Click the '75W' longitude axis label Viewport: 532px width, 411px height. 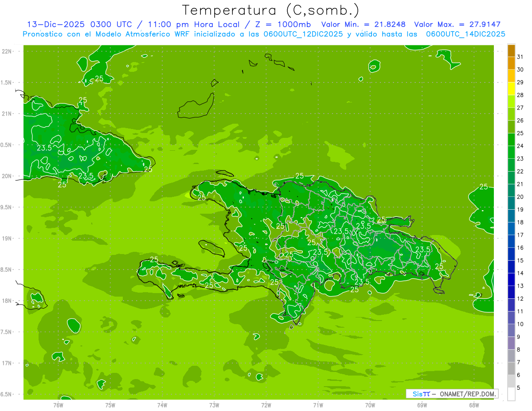tap(110, 405)
